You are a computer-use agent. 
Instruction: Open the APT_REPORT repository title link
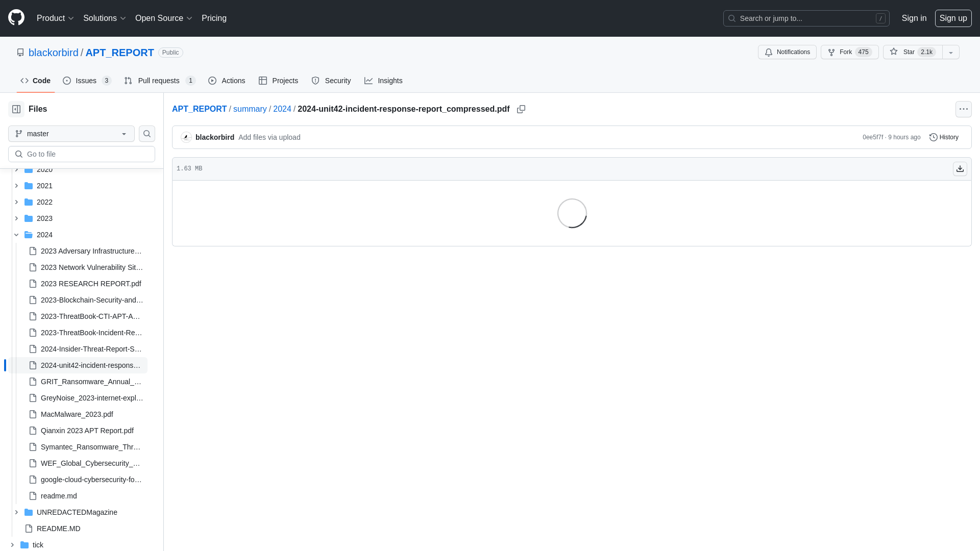point(119,53)
